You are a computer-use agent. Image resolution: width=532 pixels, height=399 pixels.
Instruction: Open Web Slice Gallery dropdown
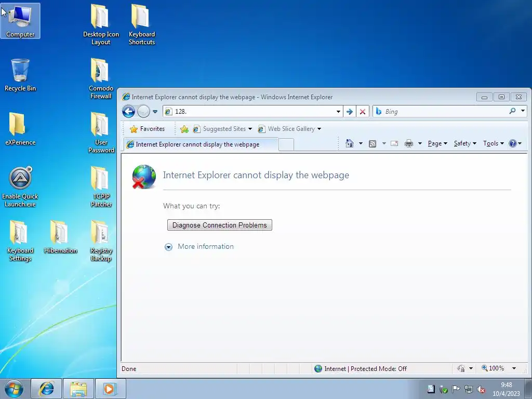click(289, 129)
